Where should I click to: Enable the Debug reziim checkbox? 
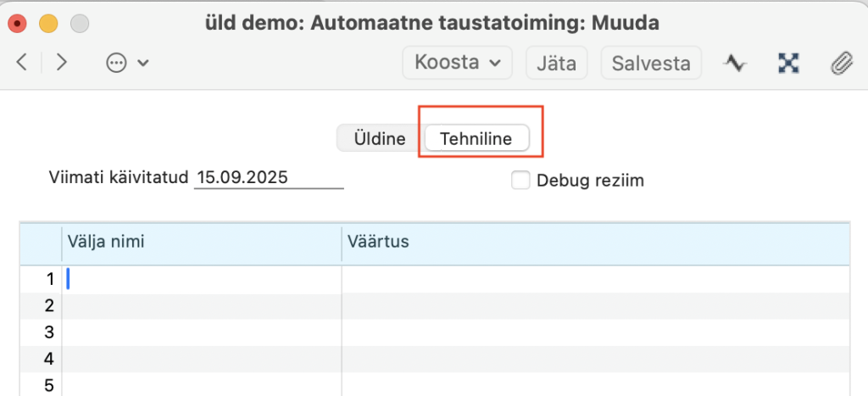click(x=520, y=180)
